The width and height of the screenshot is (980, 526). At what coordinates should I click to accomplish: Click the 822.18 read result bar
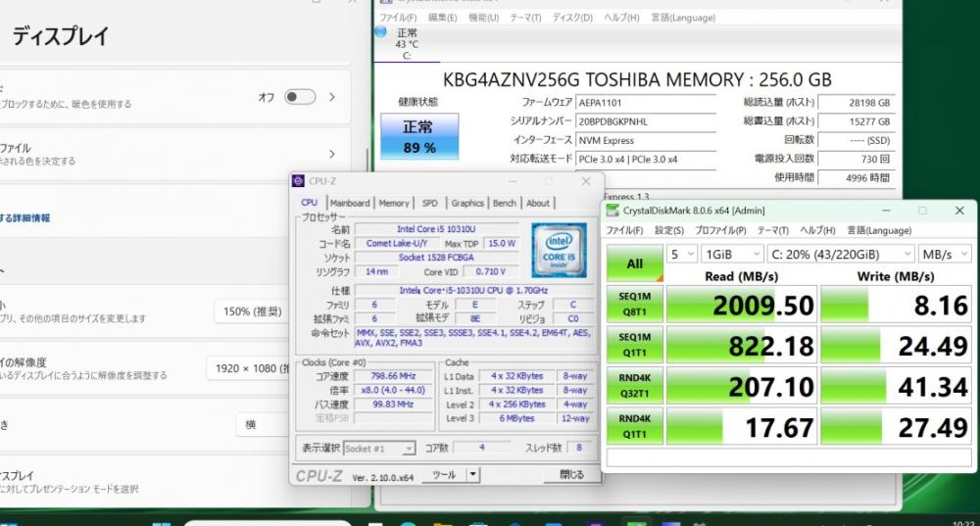click(x=741, y=346)
